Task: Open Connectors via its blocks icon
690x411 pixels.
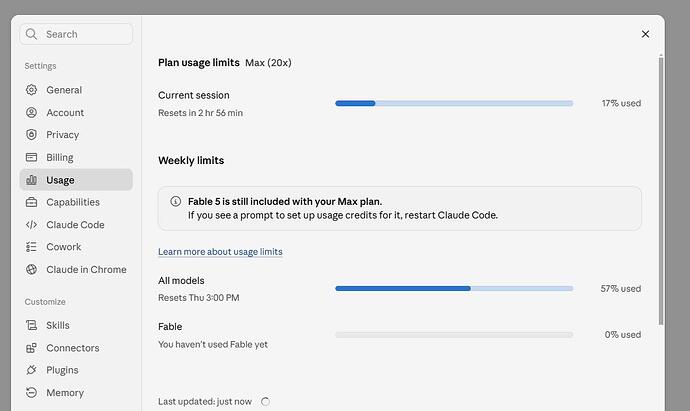Action: pyautogui.click(x=31, y=348)
